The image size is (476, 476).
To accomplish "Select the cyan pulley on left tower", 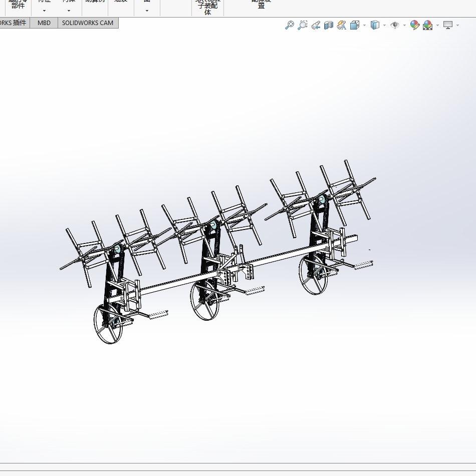I will coord(117,250).
